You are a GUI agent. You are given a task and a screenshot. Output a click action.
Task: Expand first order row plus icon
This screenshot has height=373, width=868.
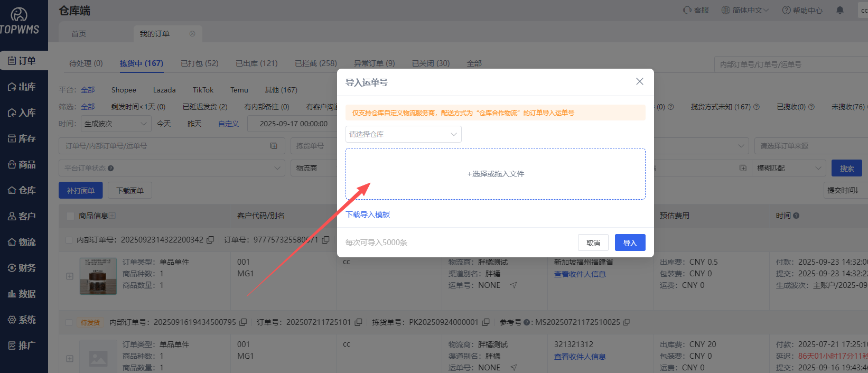click(x=70, y=276)
